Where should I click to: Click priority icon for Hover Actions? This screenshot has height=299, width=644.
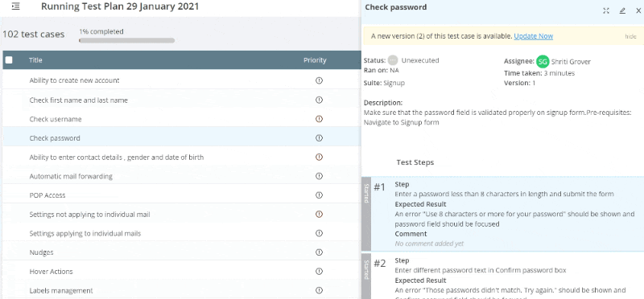(319, 271)
